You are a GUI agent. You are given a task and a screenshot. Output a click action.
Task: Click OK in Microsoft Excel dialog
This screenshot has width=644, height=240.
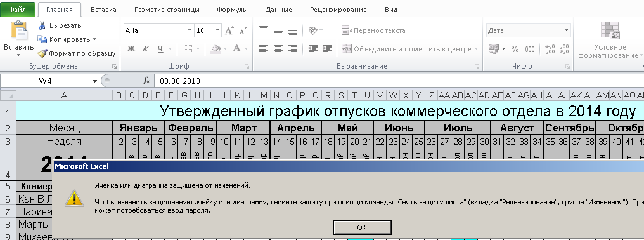tap(362, 227)
